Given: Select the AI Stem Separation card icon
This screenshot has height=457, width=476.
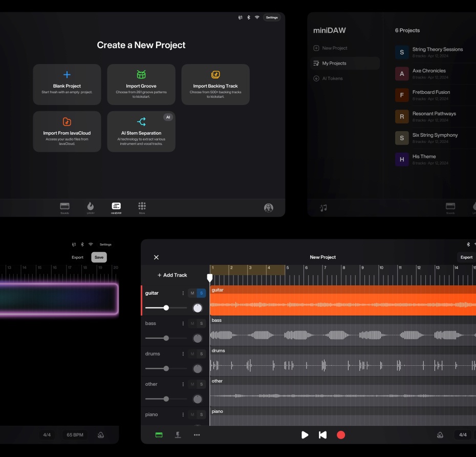Looking at the screenshot, I should tap(141, 122).
